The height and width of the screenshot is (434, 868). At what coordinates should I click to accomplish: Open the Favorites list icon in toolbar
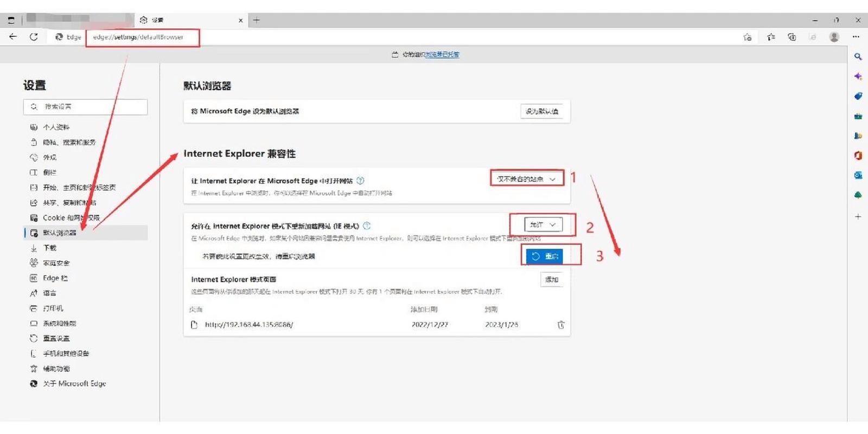click(x=771, y=37)
